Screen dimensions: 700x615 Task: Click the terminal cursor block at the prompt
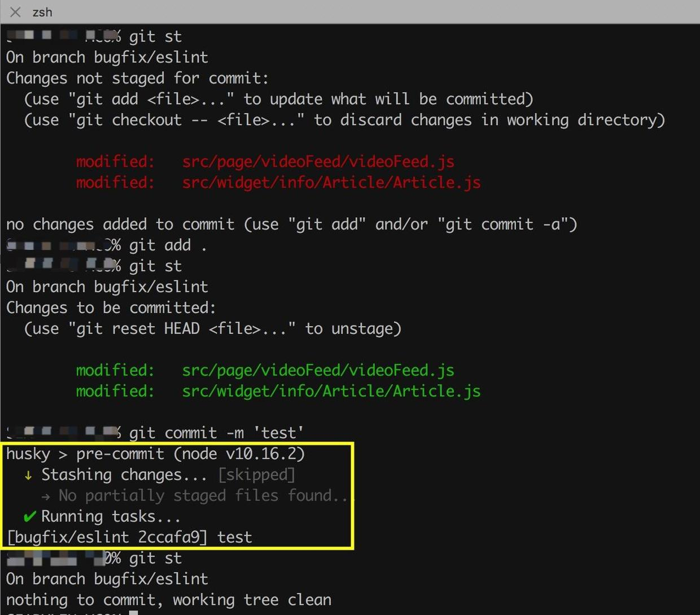pyautogui.click(x=133, y=612)
